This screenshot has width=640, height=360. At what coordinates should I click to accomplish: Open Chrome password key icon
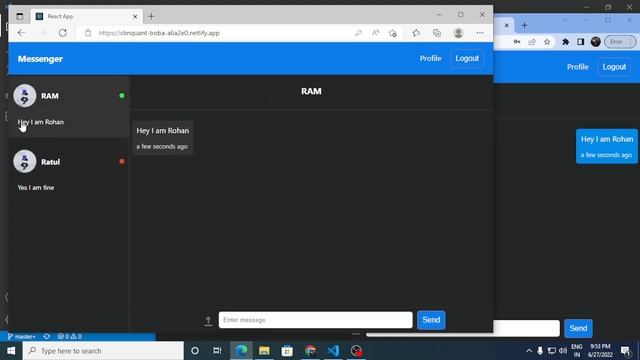517,42
